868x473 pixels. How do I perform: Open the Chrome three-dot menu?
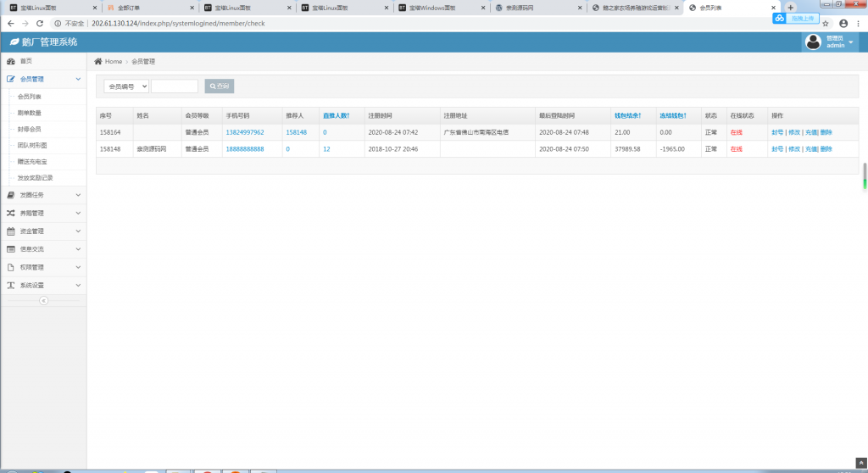[859, 23]
